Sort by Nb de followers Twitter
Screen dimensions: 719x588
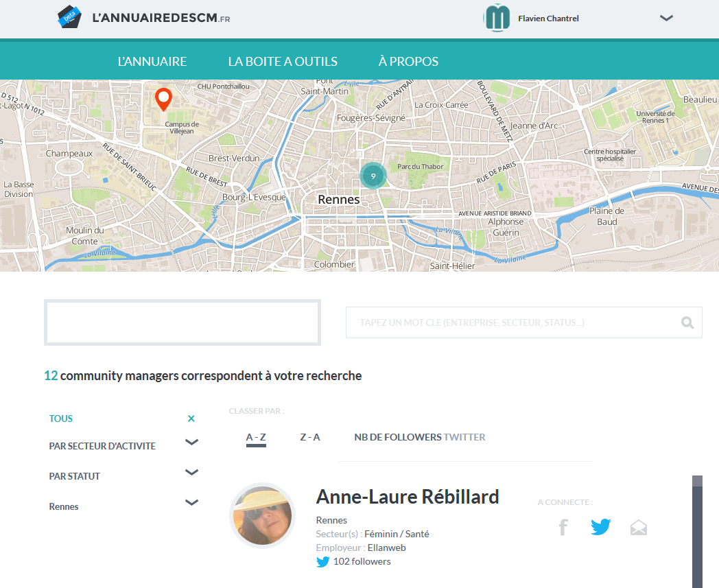[x=419, y=437]
